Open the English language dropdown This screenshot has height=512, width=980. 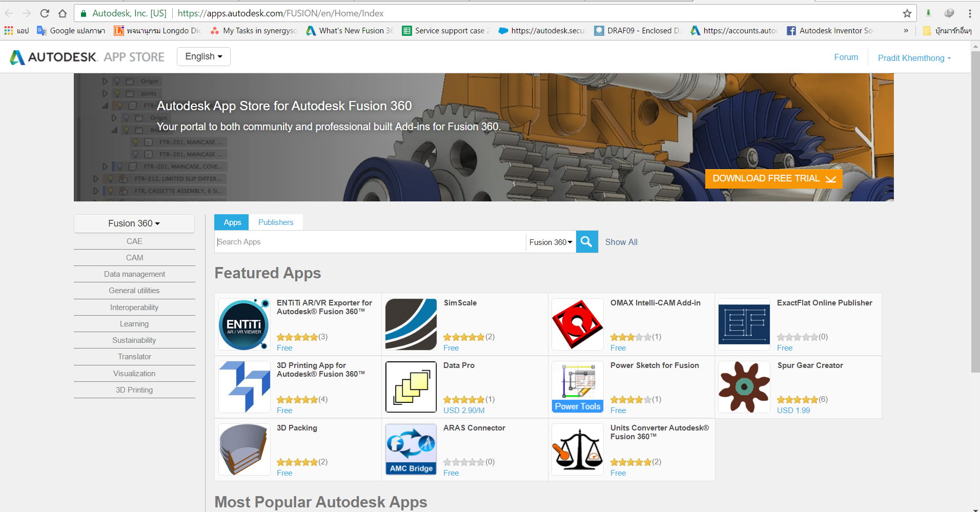point(203,56)
